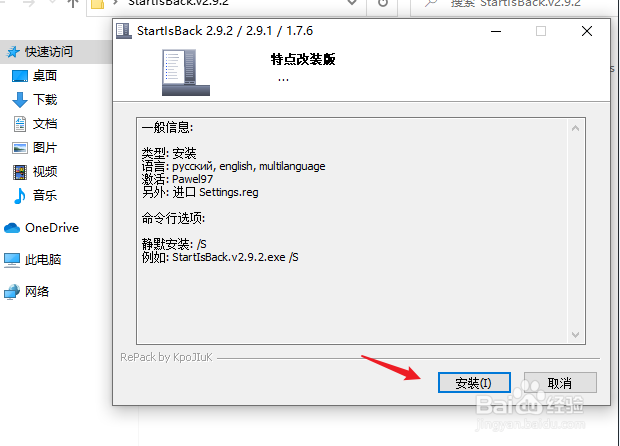Viewport: 620px width, 446px height.
Task: Click the 取消 cancel button
Action: [x=560, y=382]
